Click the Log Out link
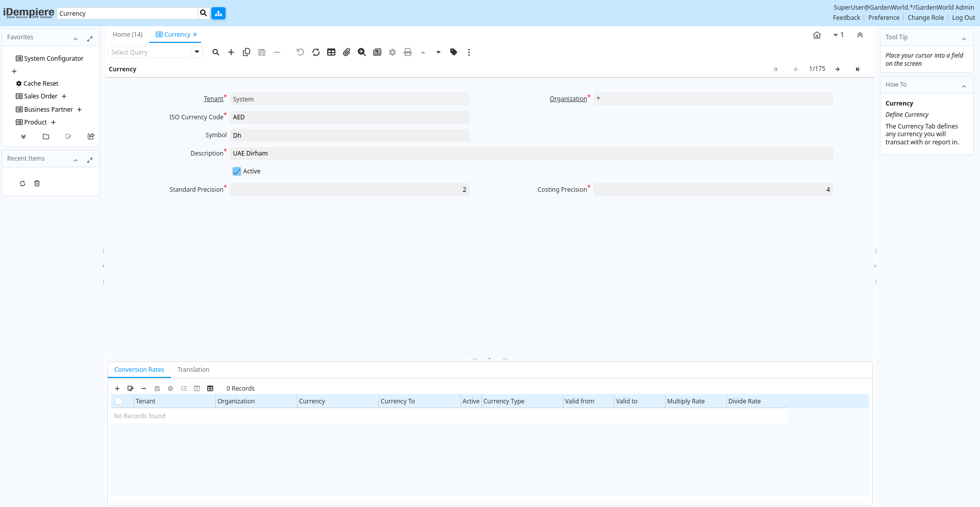Screen dimensions: 980x507 [x=963, y=18]
